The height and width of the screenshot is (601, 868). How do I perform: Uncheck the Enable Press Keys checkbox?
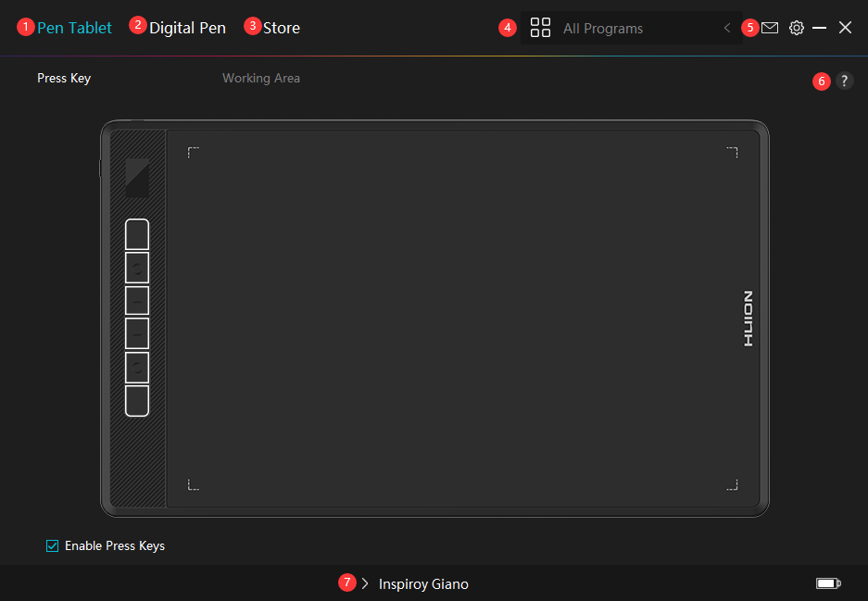coord(53,545)
